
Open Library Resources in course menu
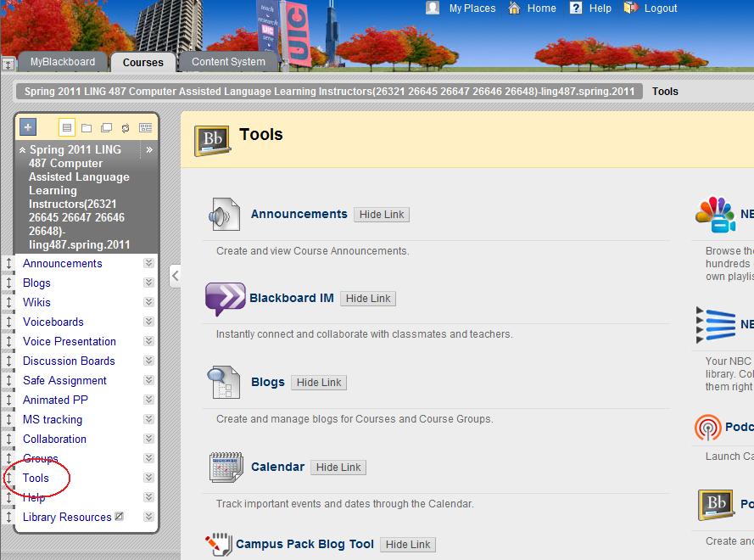pos(67,517)
